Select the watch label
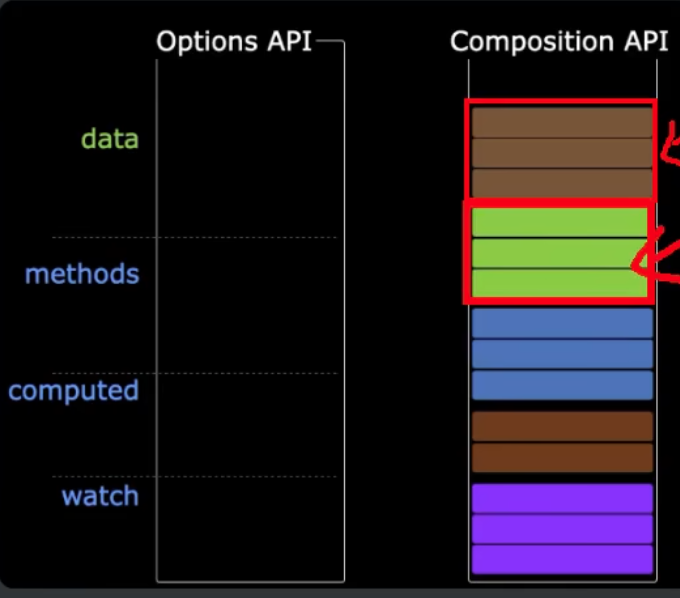680x598 pixels. pos(100,496)
